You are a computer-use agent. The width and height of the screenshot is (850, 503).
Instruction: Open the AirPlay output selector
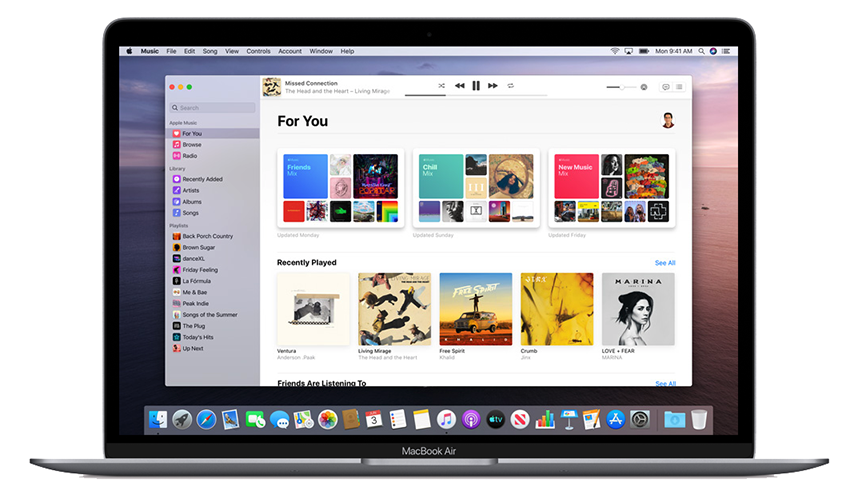(643, 87)
